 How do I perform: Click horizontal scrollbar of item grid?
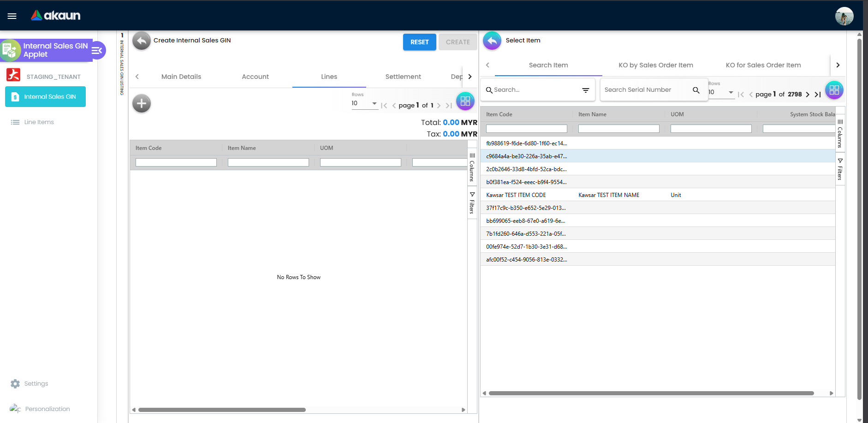[651, 393]
